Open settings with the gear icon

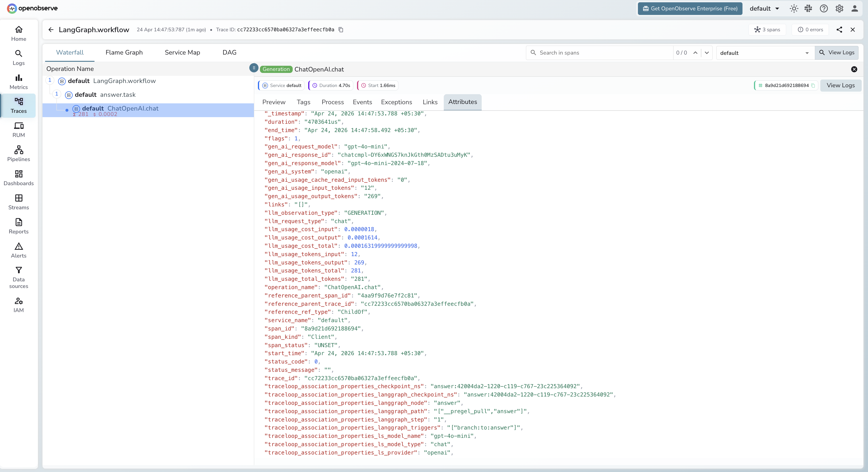click(839, 8)
